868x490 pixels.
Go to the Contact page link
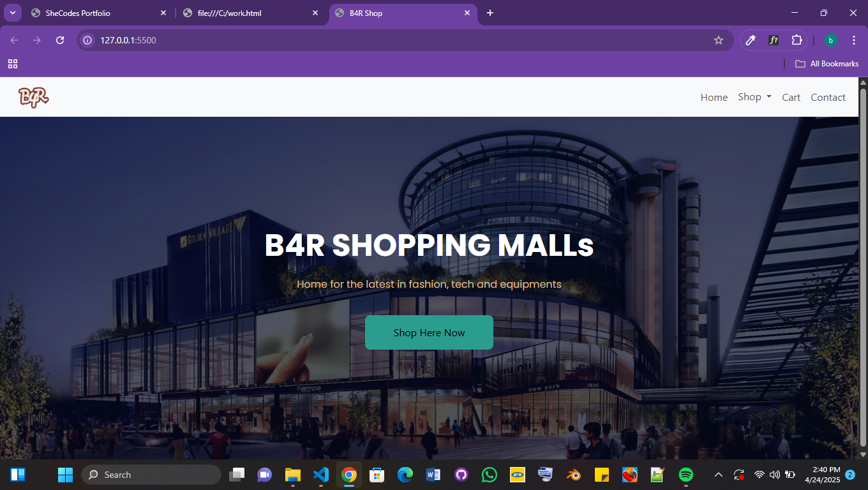click(x=828, y=97)
